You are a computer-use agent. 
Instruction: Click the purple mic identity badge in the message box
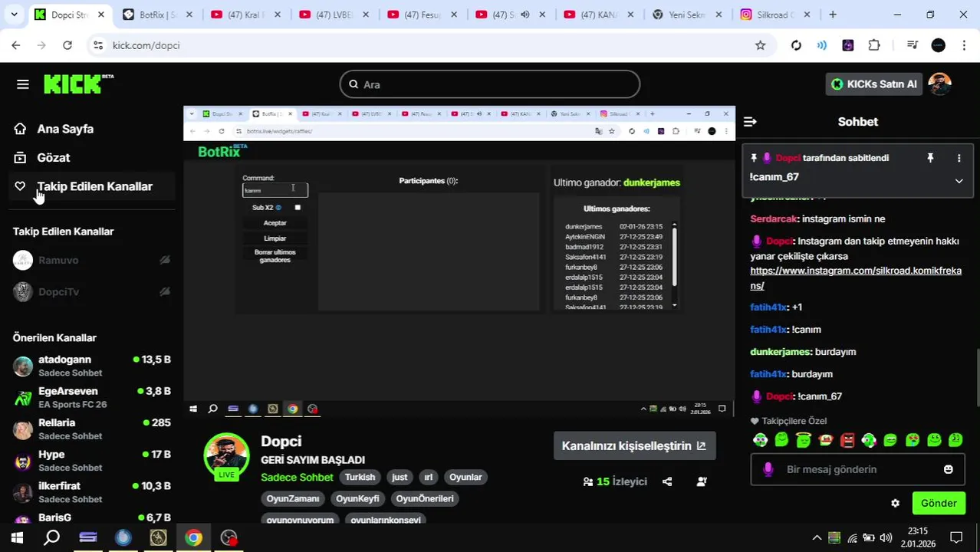(x=768, y=469)
